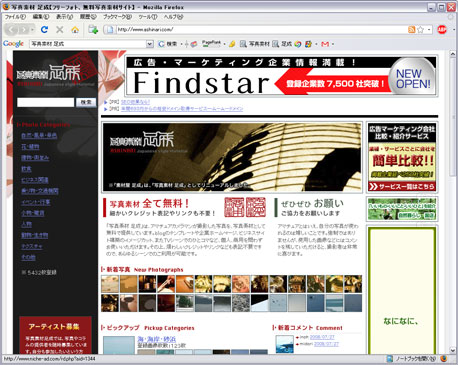The height and width of the screenshot is (365, 458).
Task: Click the Reload page icon
Action: tap(44, 30)
